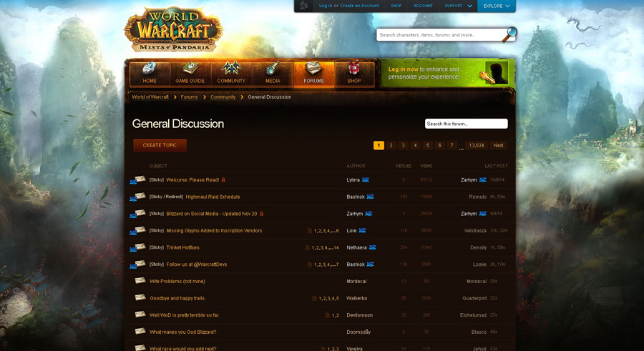
Task: Click the magnifying glass search icon
Action: (509, 34)
